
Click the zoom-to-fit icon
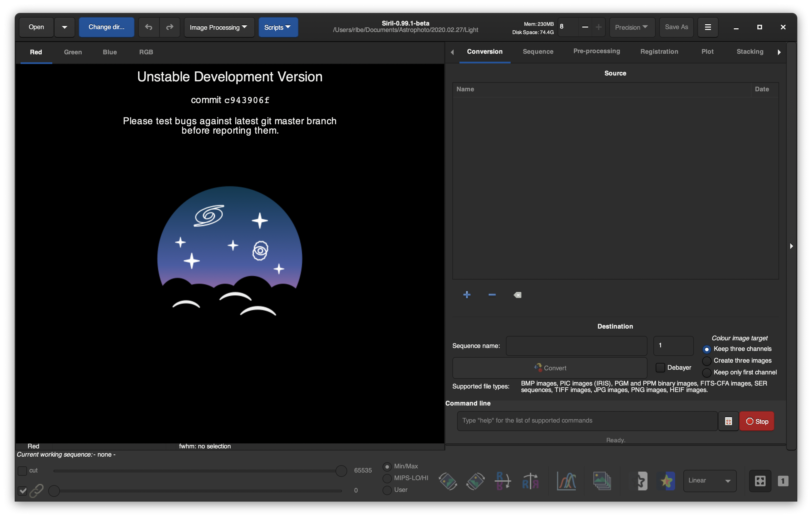coord(760,481)
